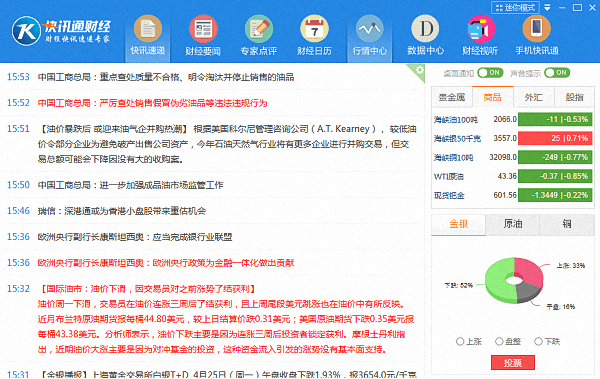Click the WTI原油 quote row name
This screenshot has height=379, width=600.
(448, 176)
